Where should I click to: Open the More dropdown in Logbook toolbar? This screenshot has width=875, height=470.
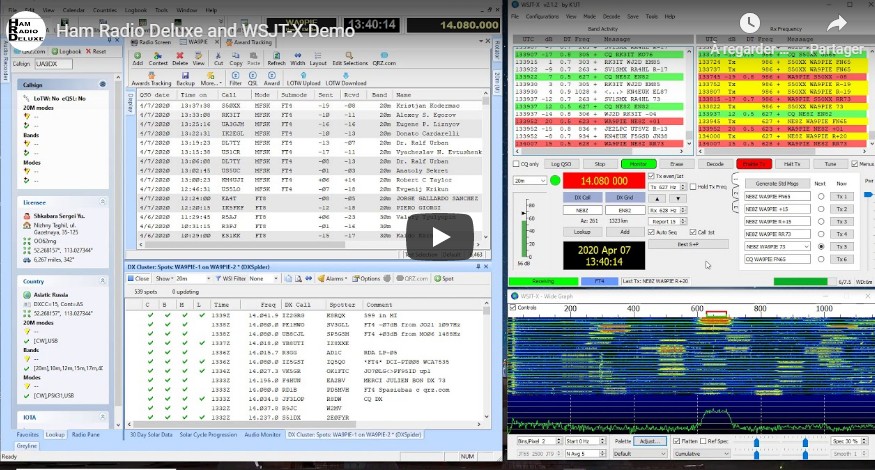[x=210, y=79]
